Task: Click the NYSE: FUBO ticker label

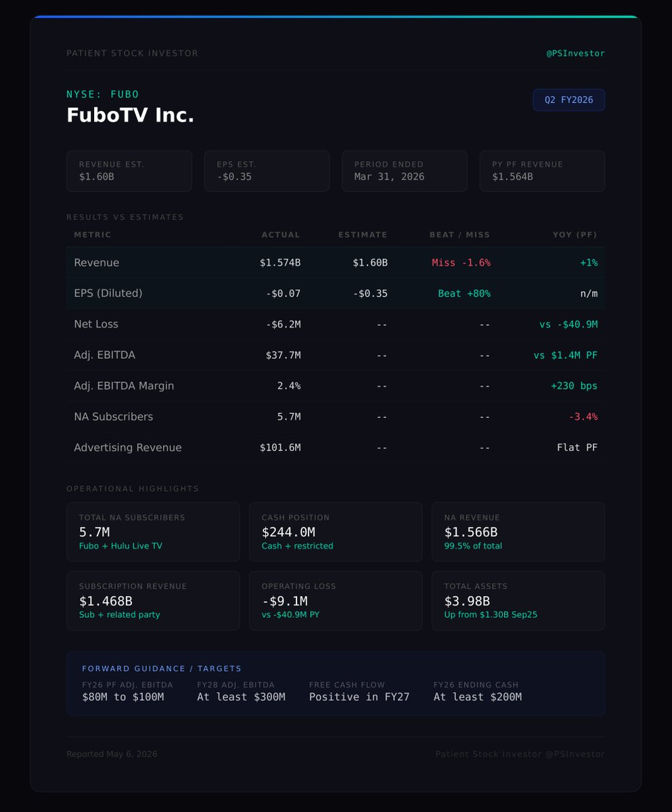Action: click(102, 94)
